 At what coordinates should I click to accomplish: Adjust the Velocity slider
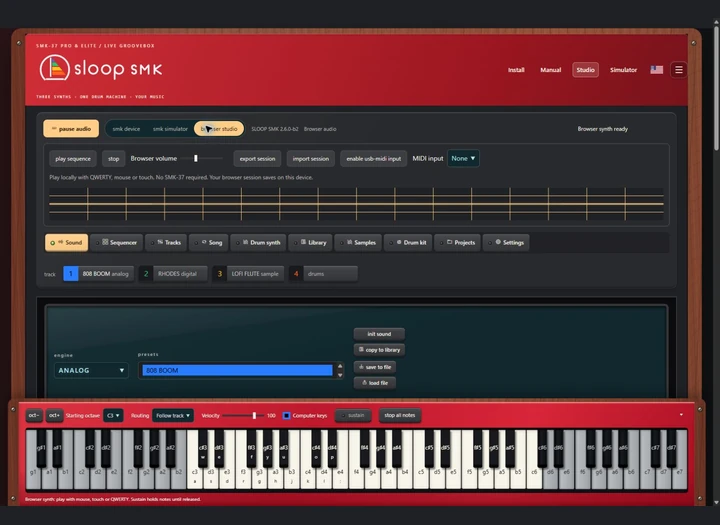pos(243,415)
